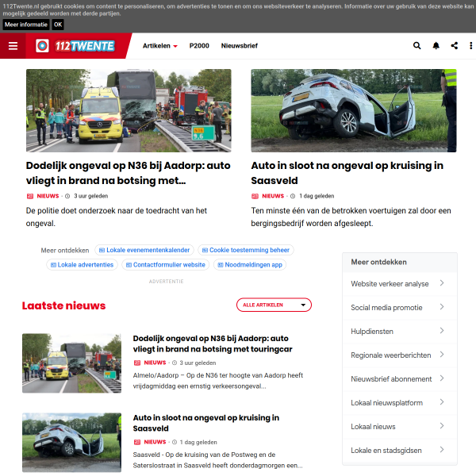Click the news icon in the Laatste nieuws N36 item
This screenshot has width=476, height=476.
click(137, 363)
